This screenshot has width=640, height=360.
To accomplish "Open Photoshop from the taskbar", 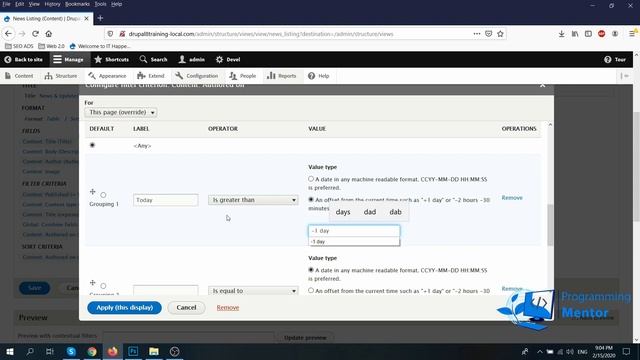I will 133,351.
